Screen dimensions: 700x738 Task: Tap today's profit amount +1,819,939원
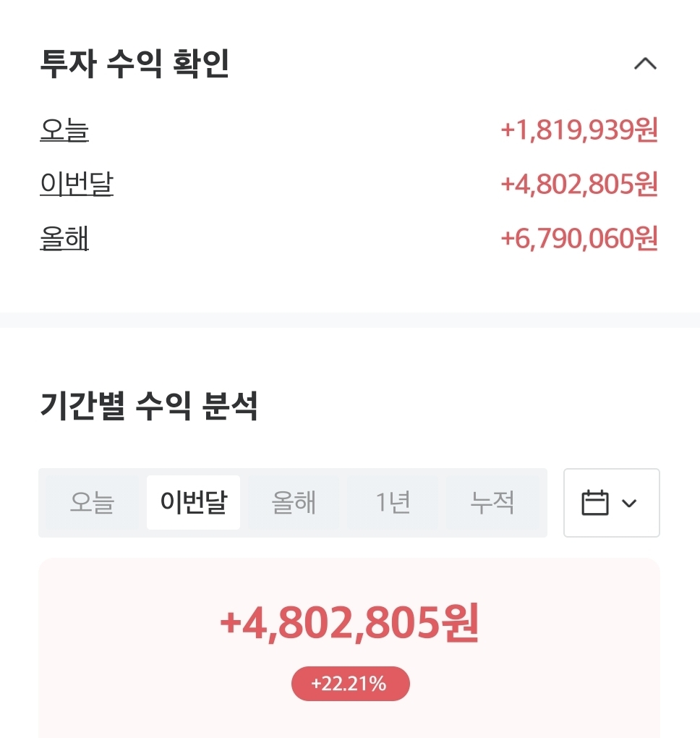(x=579, y=131)
